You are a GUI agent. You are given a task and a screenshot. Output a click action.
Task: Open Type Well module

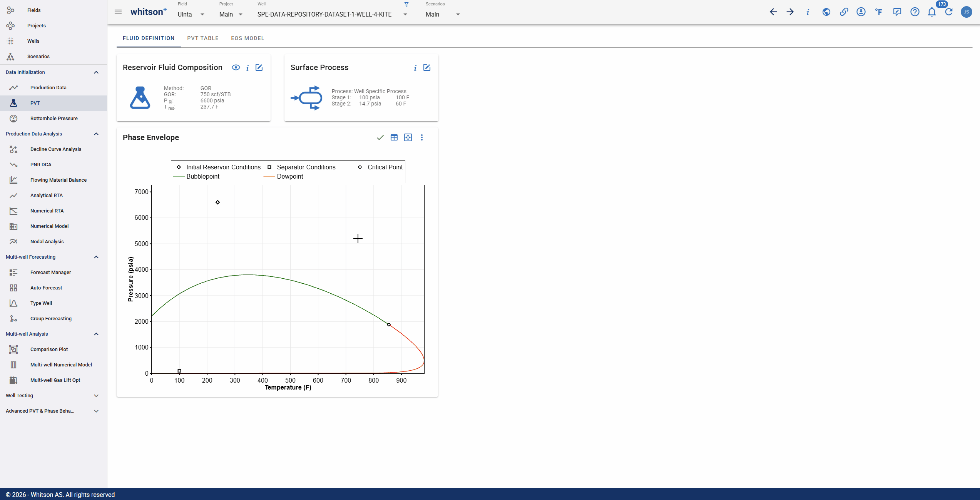[x=54, y=303]
